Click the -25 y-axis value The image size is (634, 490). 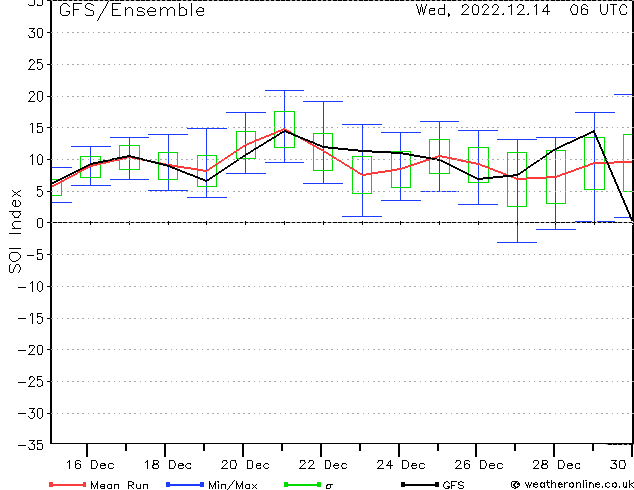point(31,382)
